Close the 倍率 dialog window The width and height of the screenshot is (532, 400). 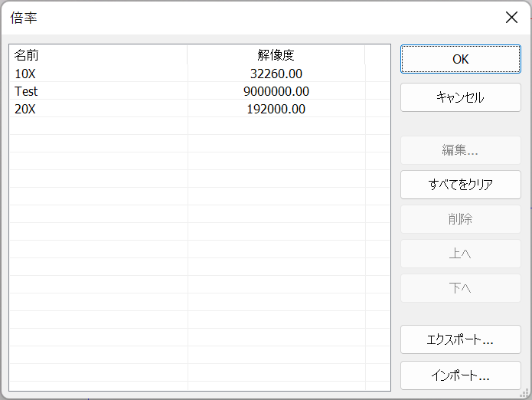[511, 17]
